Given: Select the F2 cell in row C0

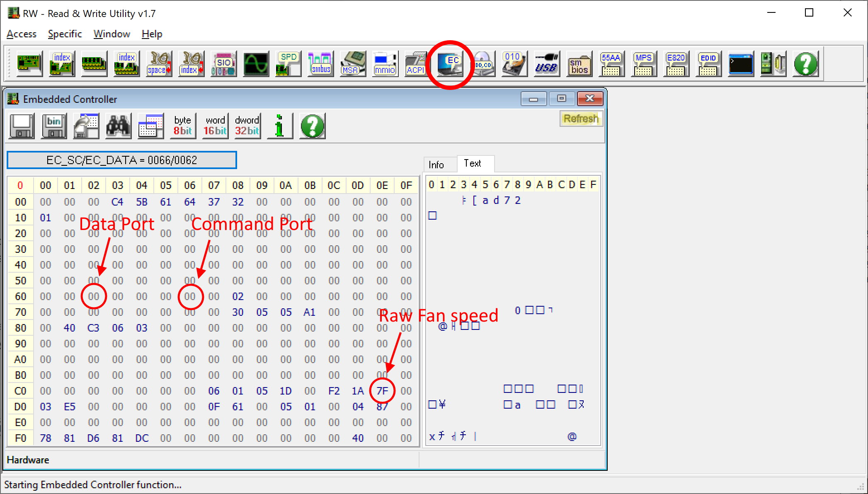Looking at the screenshot, I should click(334, 391).
